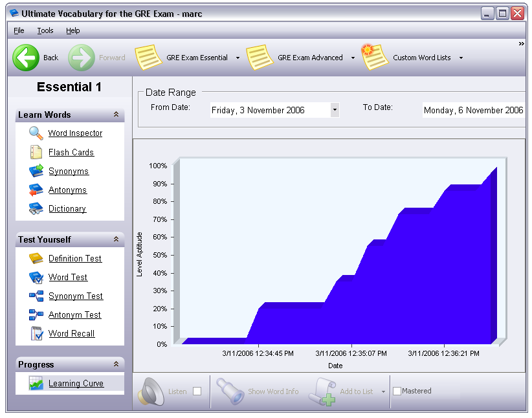Check the Mastered checkbox
This screenshot has width=532, height=418.
coord(397,391)
